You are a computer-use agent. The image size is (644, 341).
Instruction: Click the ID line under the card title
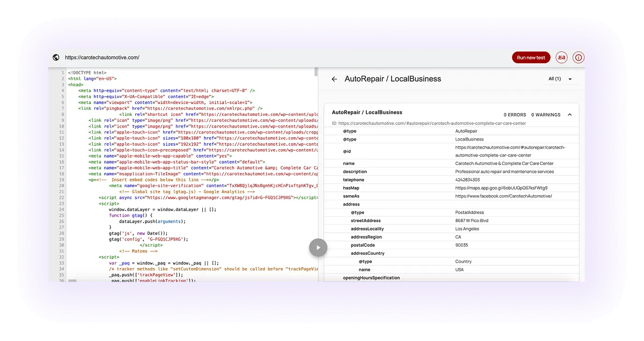point(428,123)
